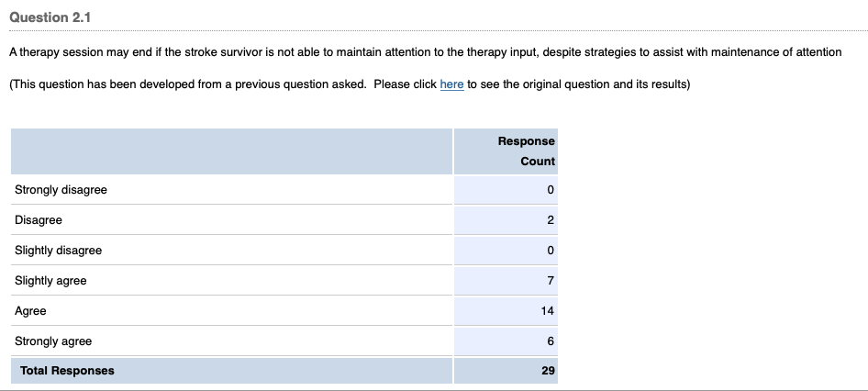Screen dimensions: 868x391
Task: Click the count 7 for Slightly agree
Action: 550,281
